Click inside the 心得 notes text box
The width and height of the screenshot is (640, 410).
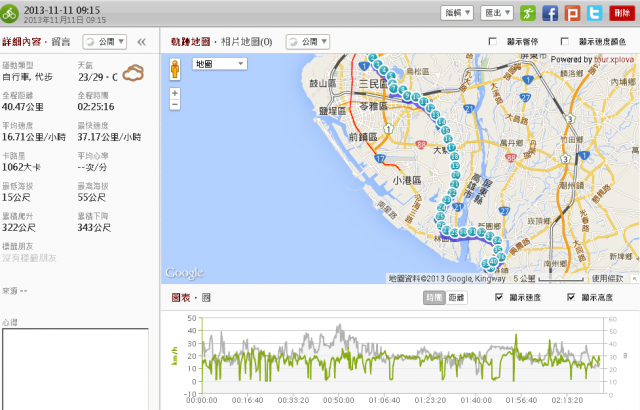[x=76, y=369]
